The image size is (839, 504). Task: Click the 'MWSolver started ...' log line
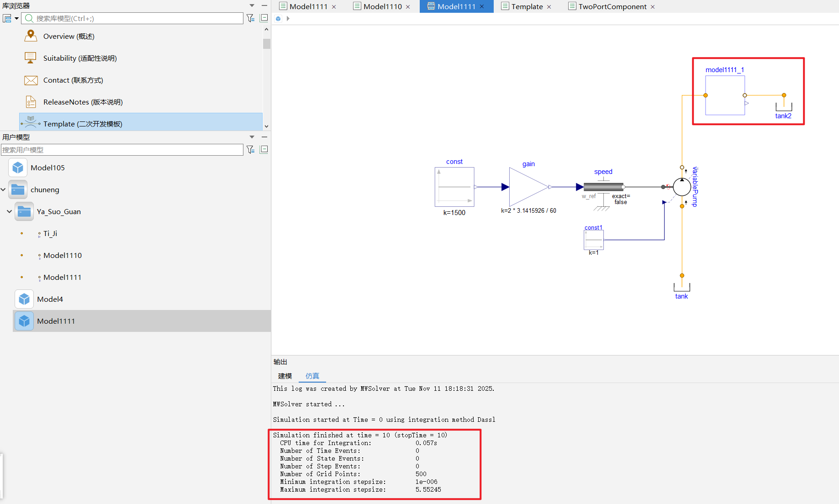click(x=309, y=404)
